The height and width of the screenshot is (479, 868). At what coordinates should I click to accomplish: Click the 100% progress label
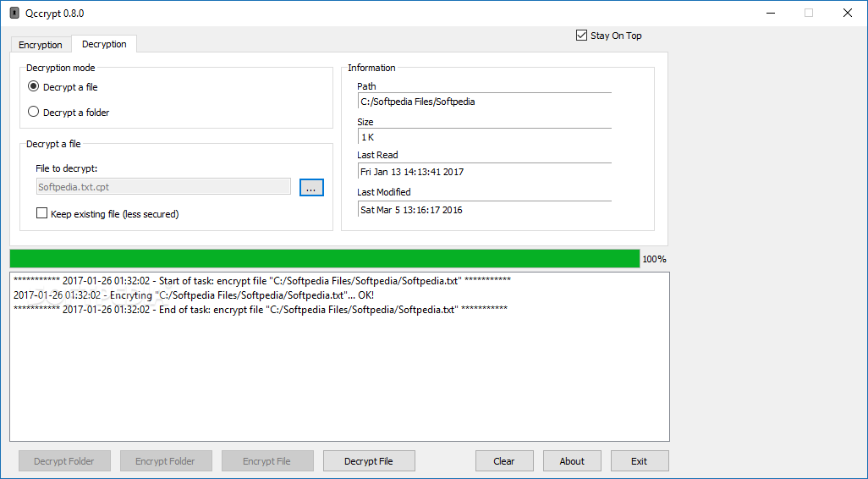[654, 259]
